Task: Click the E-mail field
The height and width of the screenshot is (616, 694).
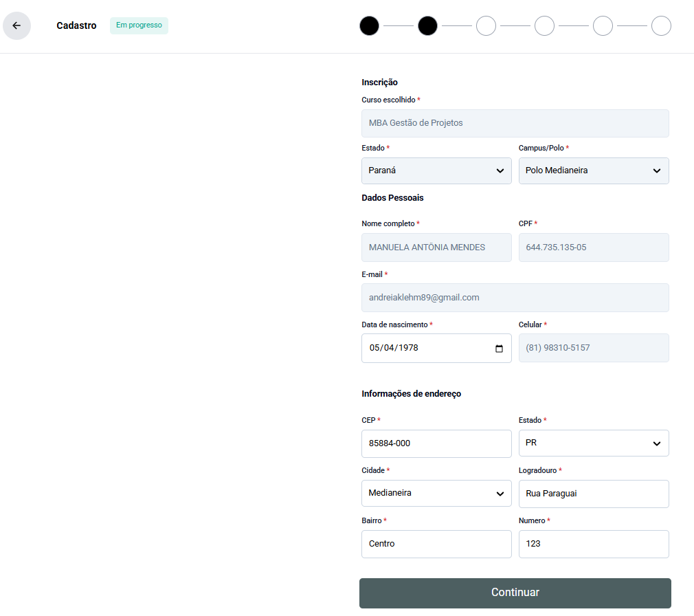Action: pos(515,298)
